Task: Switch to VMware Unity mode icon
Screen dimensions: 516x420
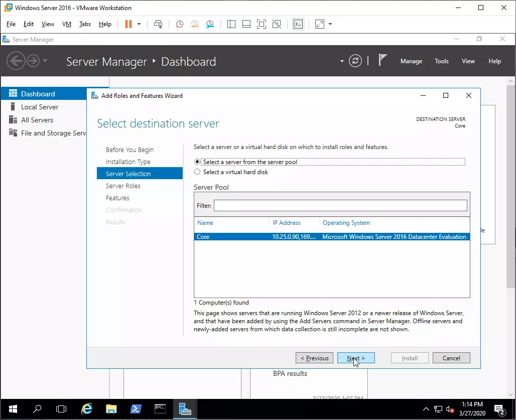Action: pos(277,24)
